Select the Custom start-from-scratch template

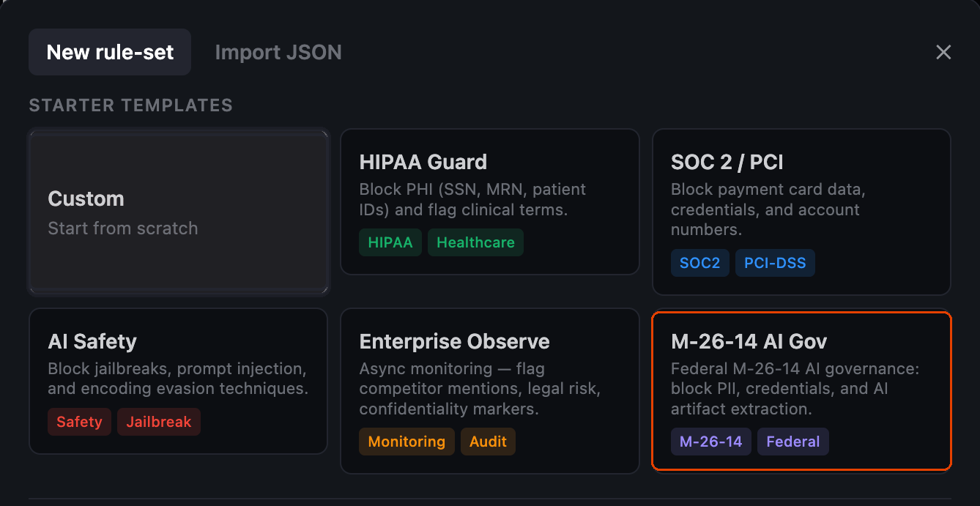tap(179, 212)
